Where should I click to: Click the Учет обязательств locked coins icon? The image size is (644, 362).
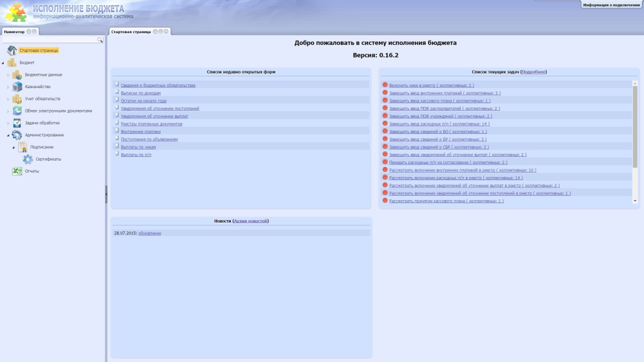(x=17, y=99)
